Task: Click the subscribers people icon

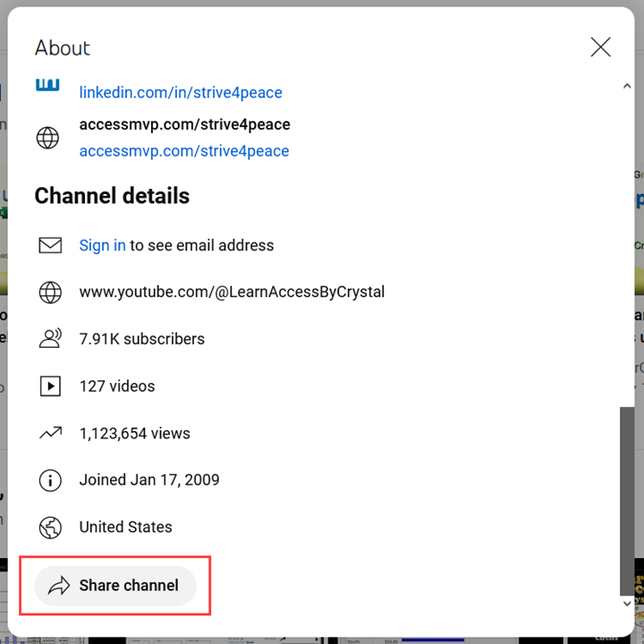Action: tap(50, 338)
